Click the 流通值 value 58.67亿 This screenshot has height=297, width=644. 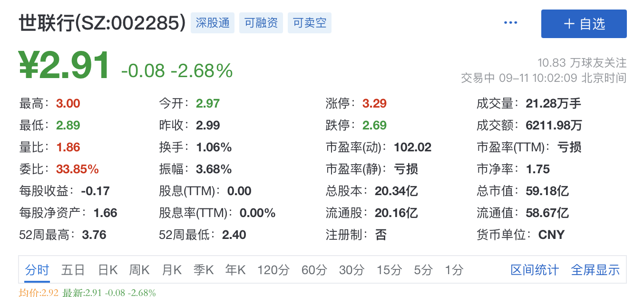547,213
